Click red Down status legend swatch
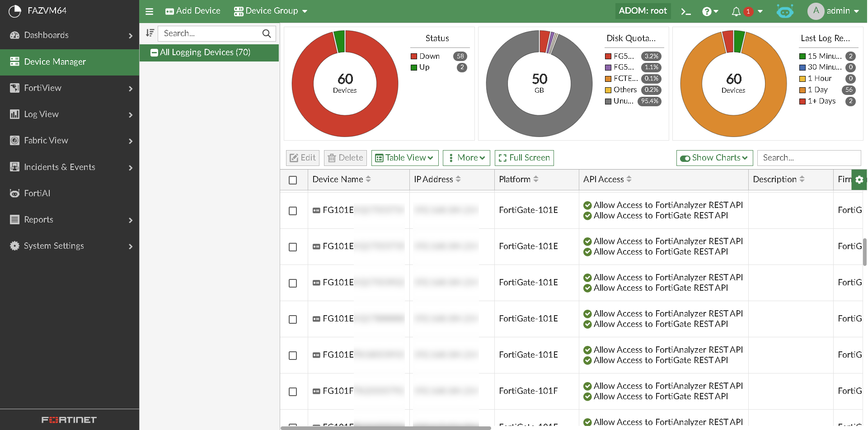This screenshot has width=868, height=430. pyautogui.click(x=413, y=57)
